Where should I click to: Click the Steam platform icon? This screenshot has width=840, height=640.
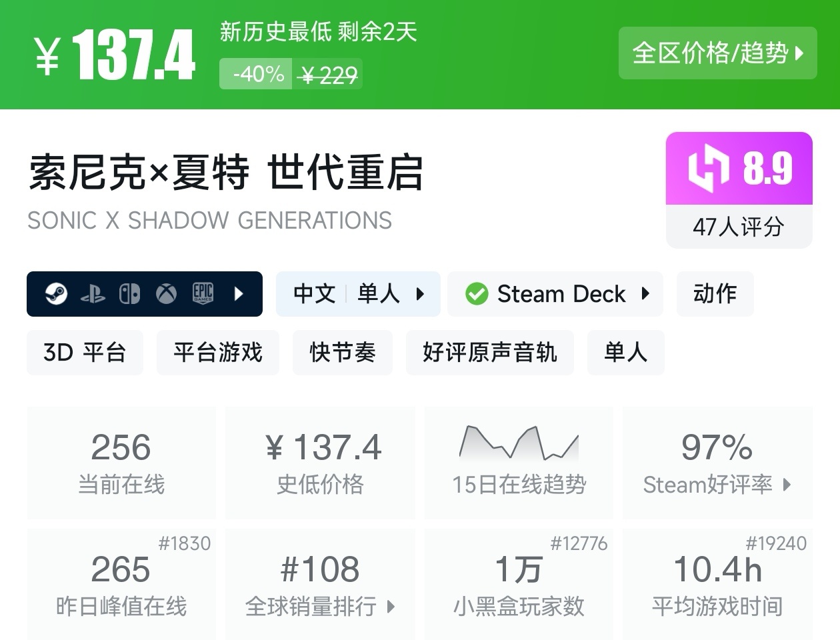[56, 293]
